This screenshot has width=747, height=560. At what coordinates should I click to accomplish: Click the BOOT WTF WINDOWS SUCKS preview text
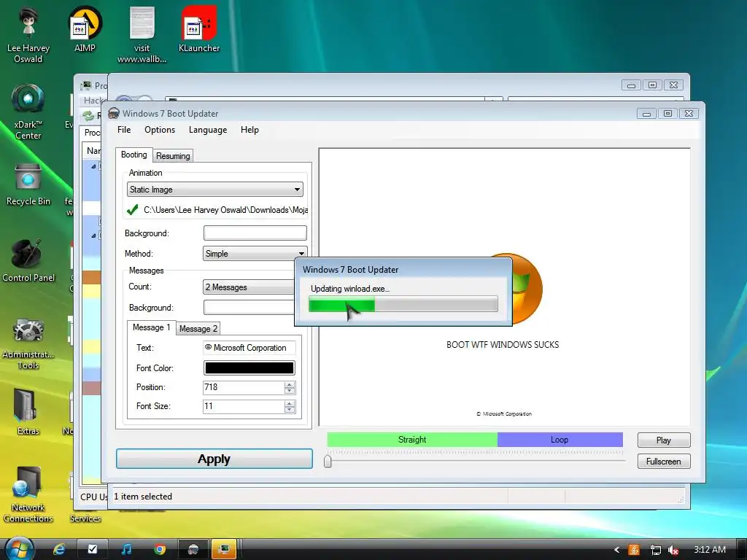point(503,345)
